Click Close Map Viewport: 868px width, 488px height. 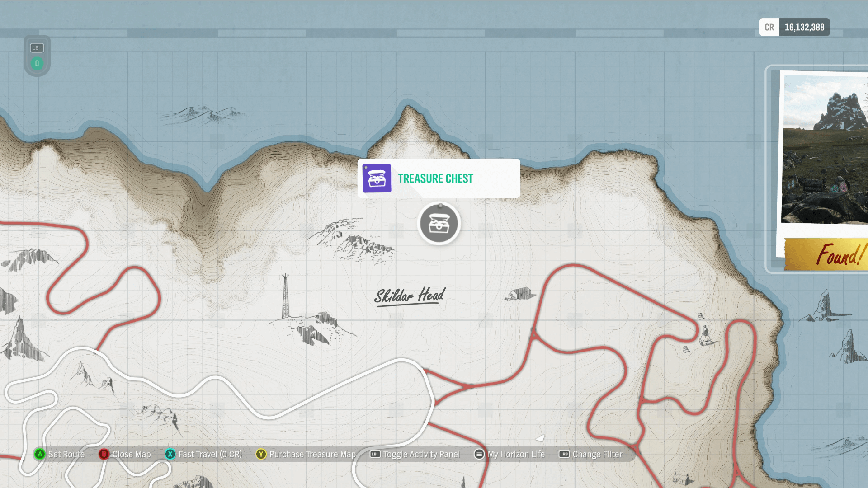point(132,454)
